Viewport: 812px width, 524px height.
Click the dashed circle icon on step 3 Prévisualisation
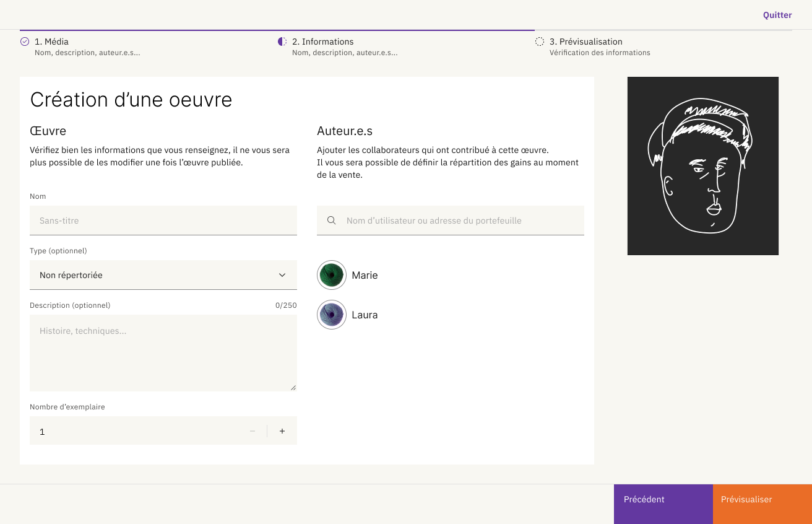(540, 41)
